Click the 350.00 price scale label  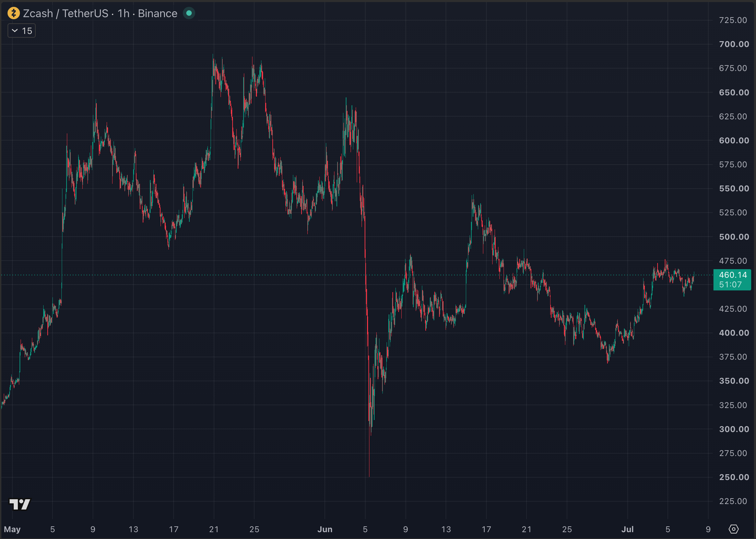coord(734,381)
